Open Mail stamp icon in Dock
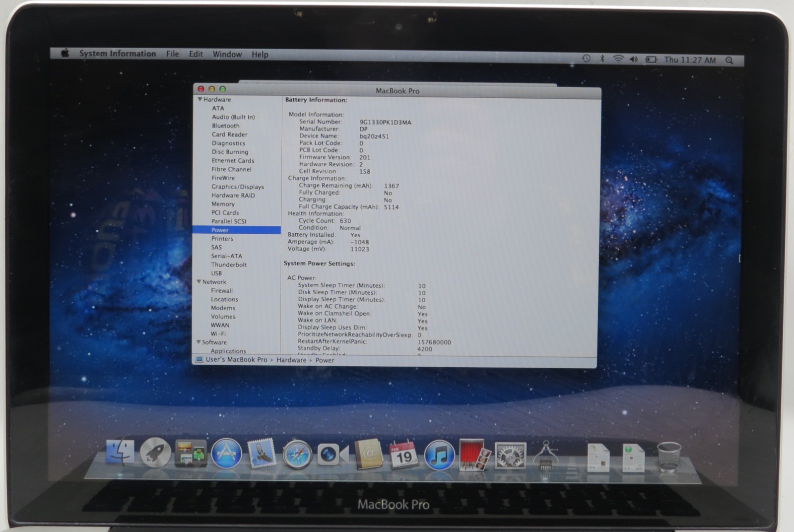 [x=262, y=454]
